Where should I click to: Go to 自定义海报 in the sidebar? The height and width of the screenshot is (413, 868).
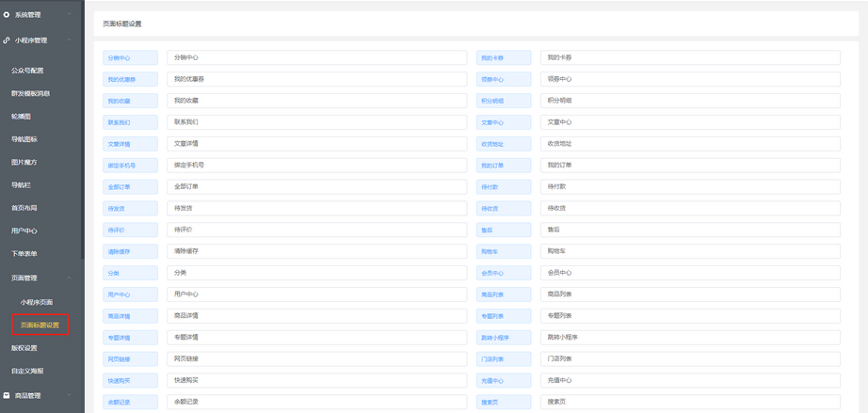coord(27,371)
